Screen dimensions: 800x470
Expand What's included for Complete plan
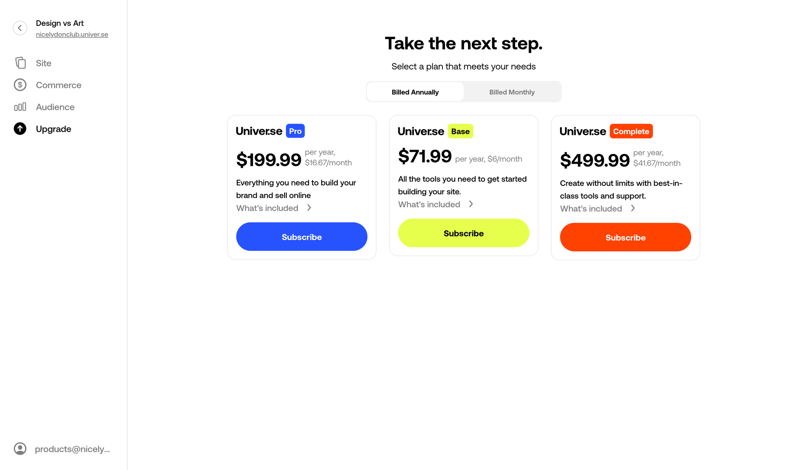(x=598, y=209)
